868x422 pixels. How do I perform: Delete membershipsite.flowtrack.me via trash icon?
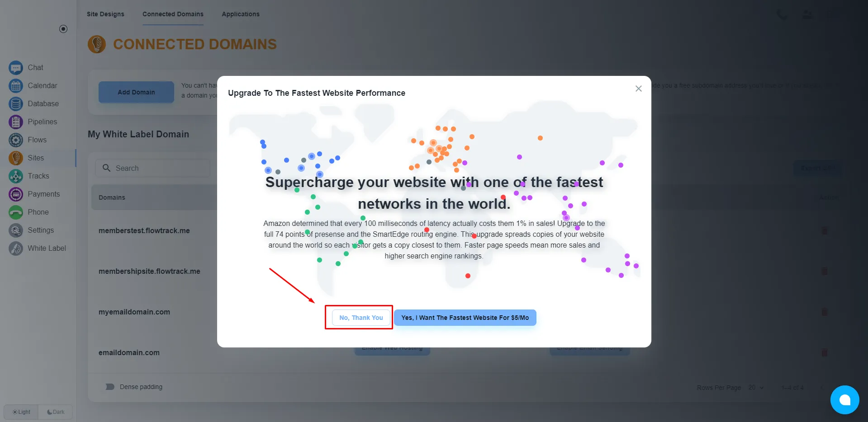point(825,271)
